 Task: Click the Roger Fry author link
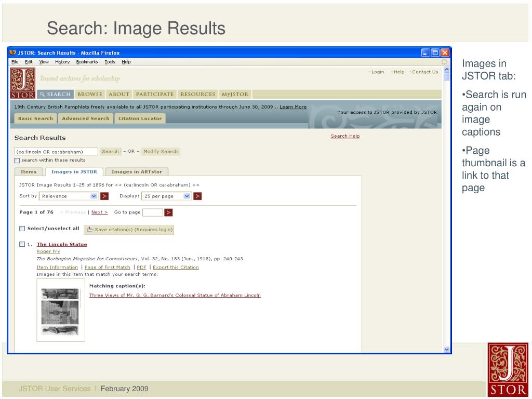click(48, 251)
